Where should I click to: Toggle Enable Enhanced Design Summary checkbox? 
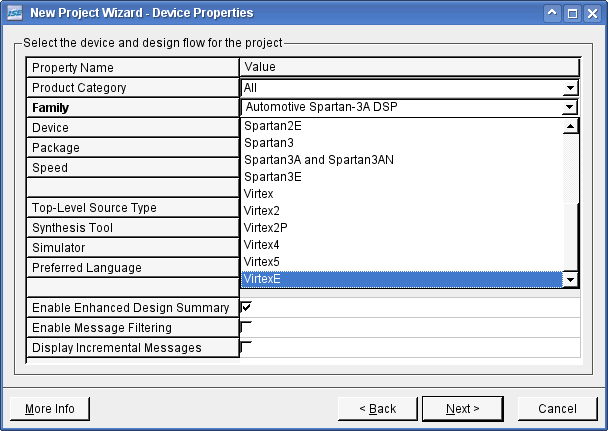pos(246,307)
